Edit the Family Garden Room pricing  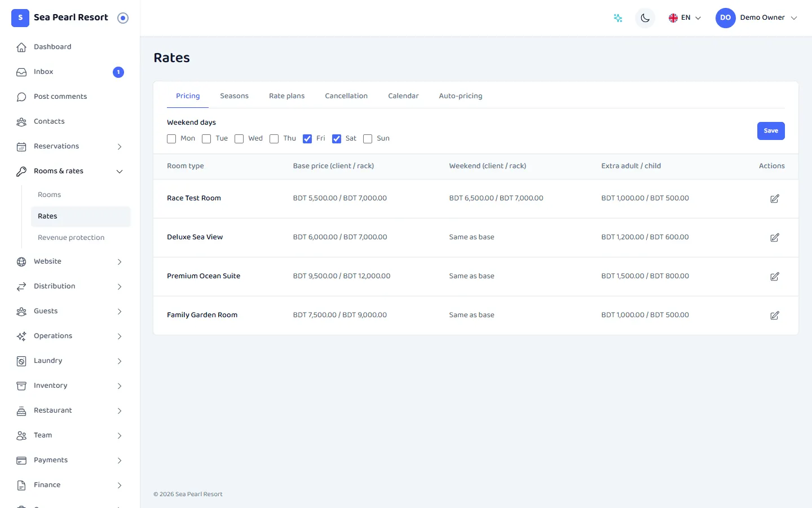point(775,316)
